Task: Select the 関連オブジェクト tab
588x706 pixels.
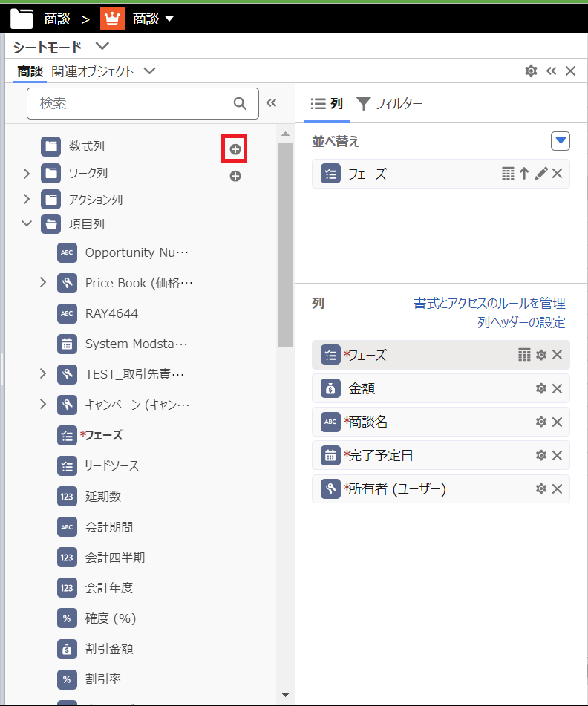Action: (92, 71)
